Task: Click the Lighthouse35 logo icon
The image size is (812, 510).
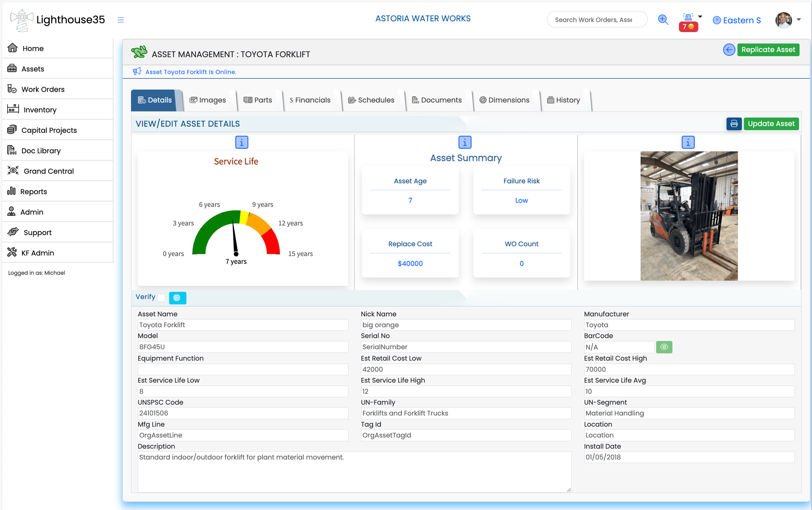Action: 22,20
